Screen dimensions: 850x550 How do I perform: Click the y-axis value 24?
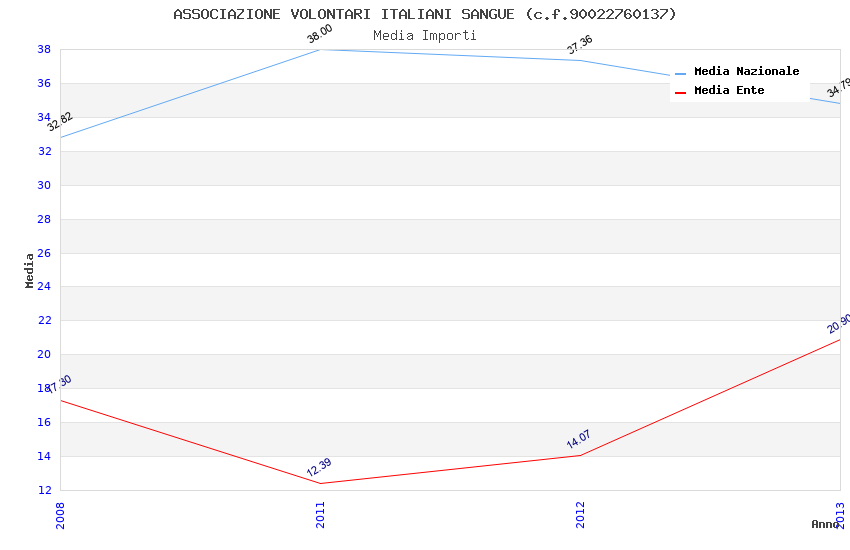44,286
